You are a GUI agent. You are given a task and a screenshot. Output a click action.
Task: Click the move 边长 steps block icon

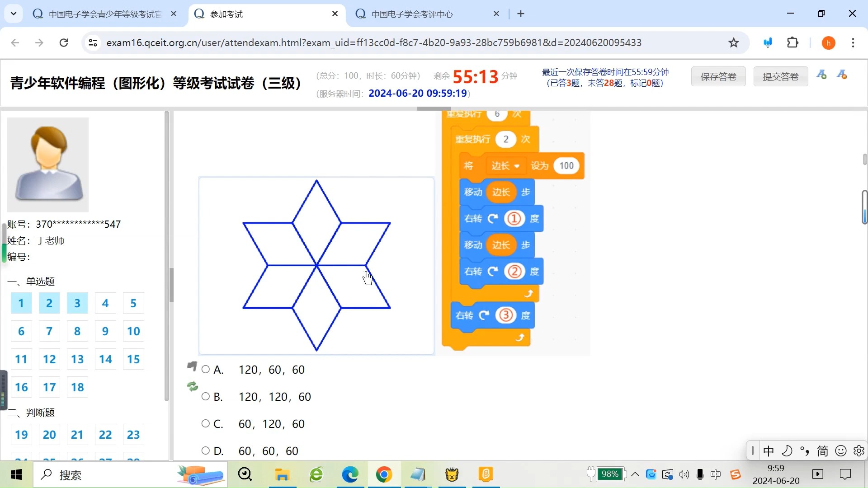pyautogui.click(x=498, y=192)
